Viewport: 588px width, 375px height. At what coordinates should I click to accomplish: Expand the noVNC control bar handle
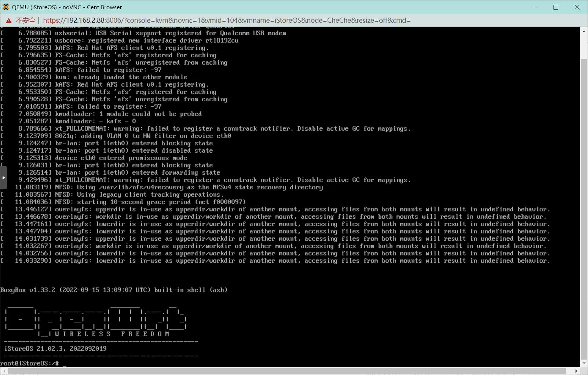[x=4, y=178]
